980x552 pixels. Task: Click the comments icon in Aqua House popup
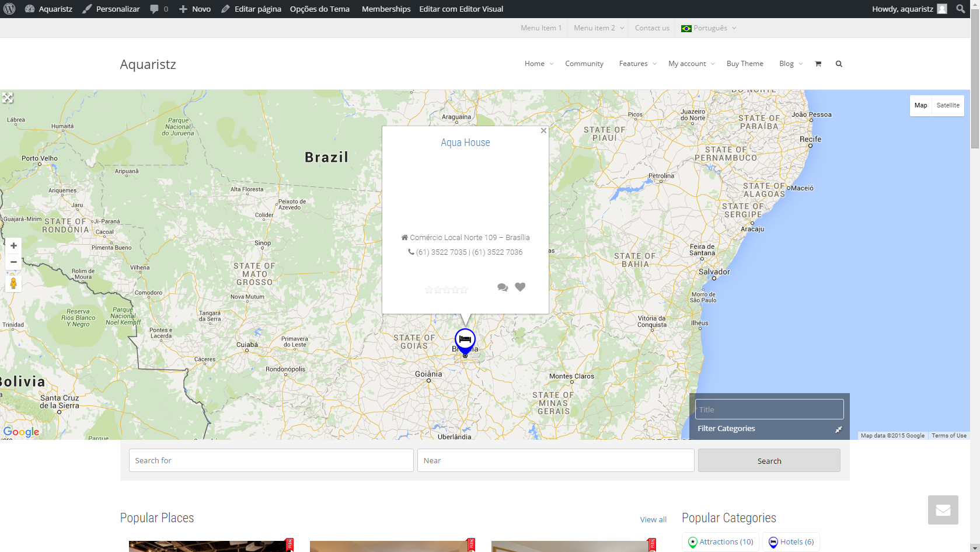[503, 287]
